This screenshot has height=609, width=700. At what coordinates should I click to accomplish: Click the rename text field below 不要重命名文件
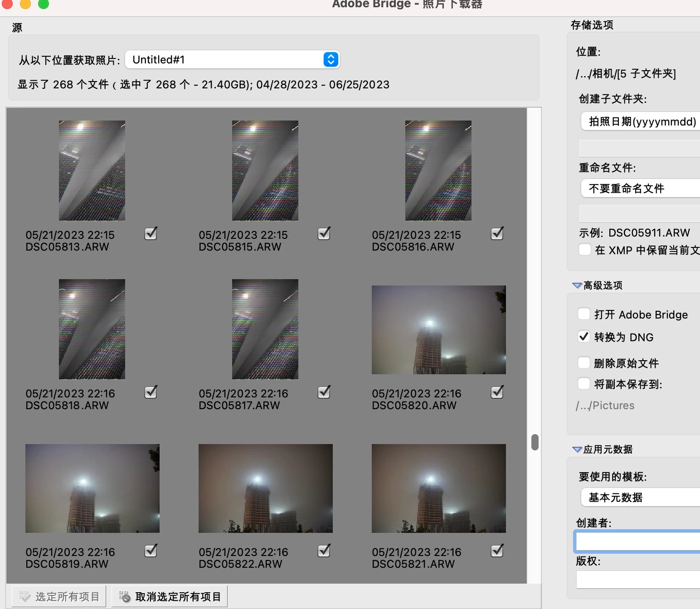point(640,213)
